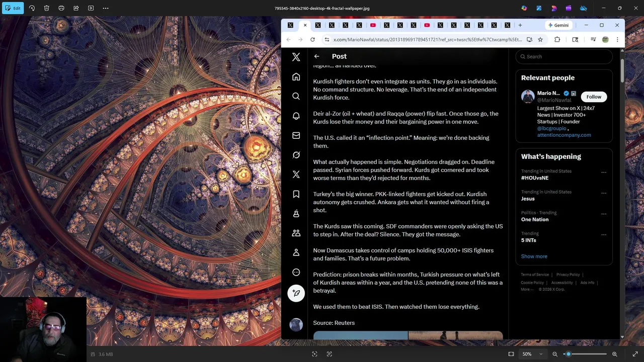Open the Grok icon in X sidebar

point(296,155)
